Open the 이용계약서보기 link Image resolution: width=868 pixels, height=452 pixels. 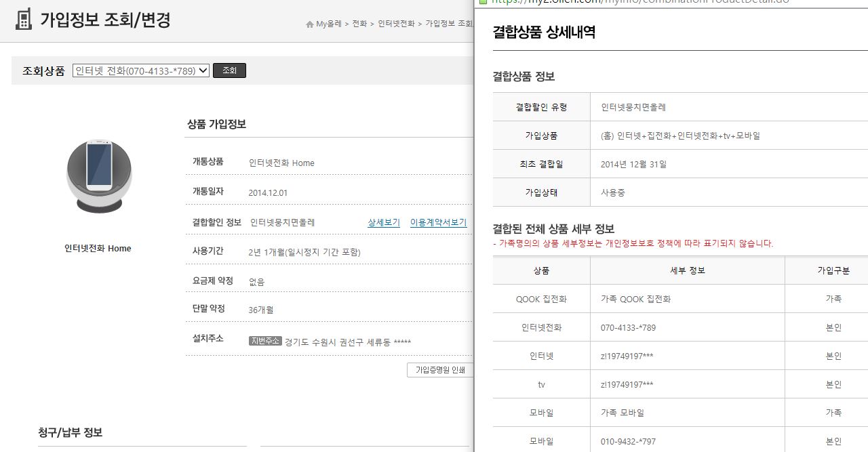tap(438, 222)
